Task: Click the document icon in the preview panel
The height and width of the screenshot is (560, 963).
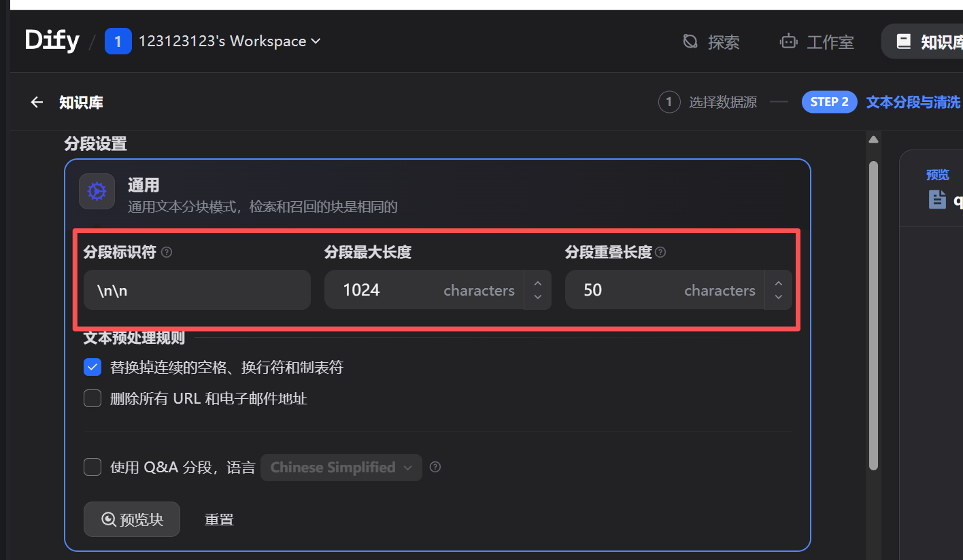Action: (939, 200)
